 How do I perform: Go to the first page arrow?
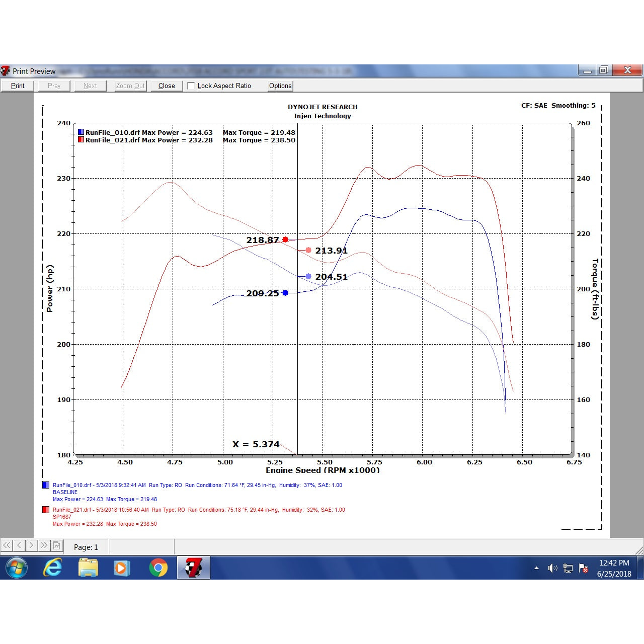point(7,545)
